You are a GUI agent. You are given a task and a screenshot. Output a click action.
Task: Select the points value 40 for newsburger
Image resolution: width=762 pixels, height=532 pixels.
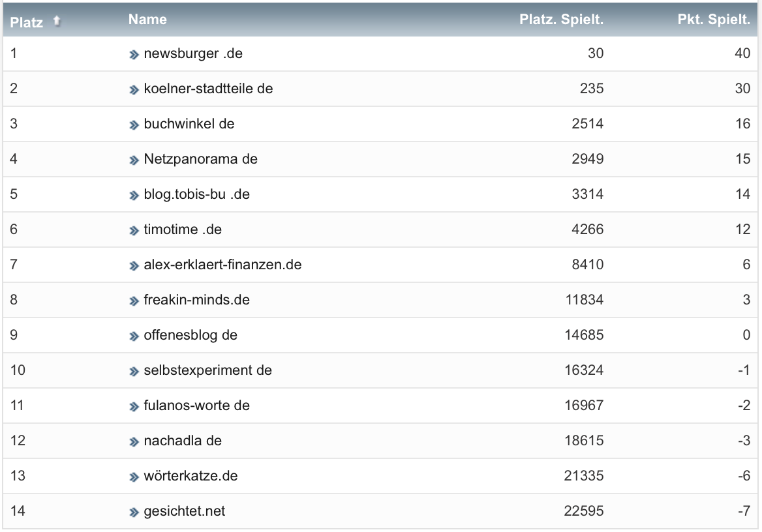pos(742,53)
